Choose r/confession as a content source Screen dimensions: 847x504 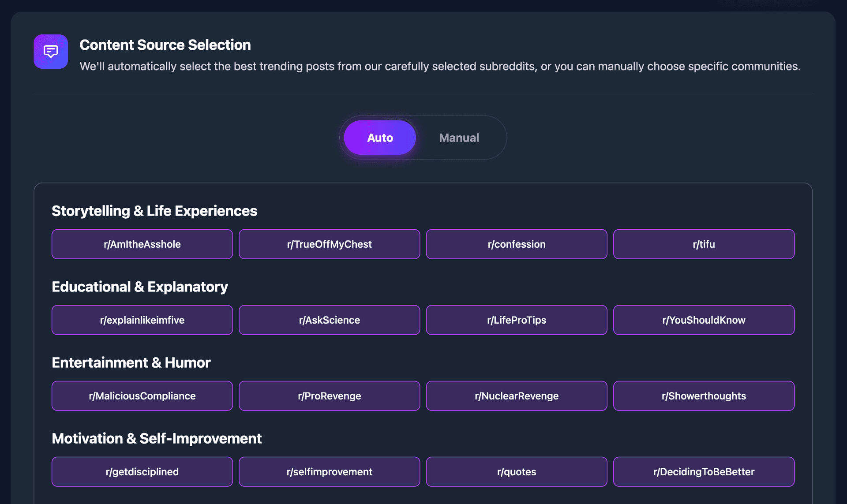(516, 244)
